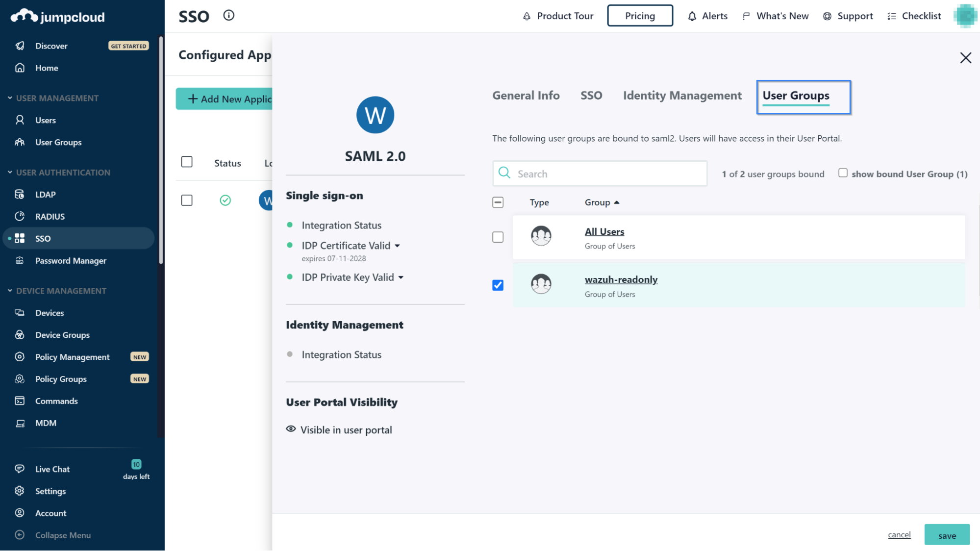The height and width of the screenshot is (551, 980).
Task: Click the wazuh-readonly group icon
Action: [x=541, y=284]
